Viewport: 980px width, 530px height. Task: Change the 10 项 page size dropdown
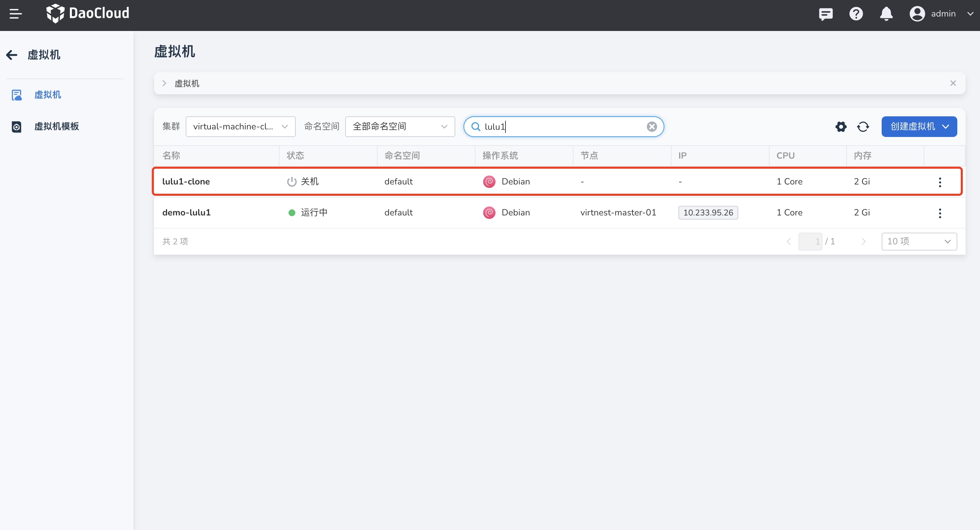919,242
